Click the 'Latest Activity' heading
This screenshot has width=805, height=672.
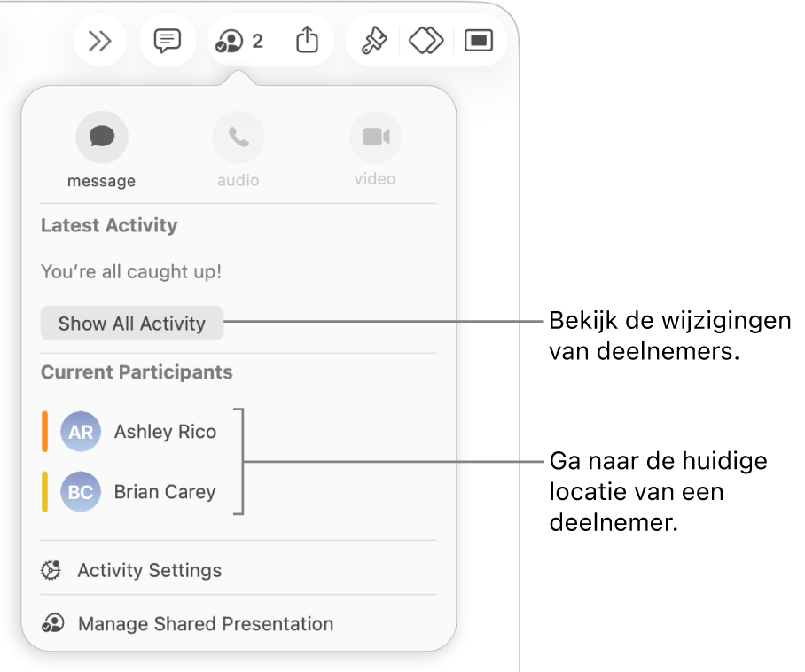click(109, 225)
